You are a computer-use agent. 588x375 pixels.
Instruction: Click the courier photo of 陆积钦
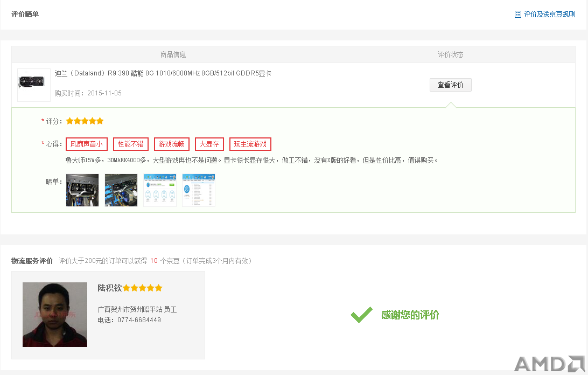click(55, 315)
